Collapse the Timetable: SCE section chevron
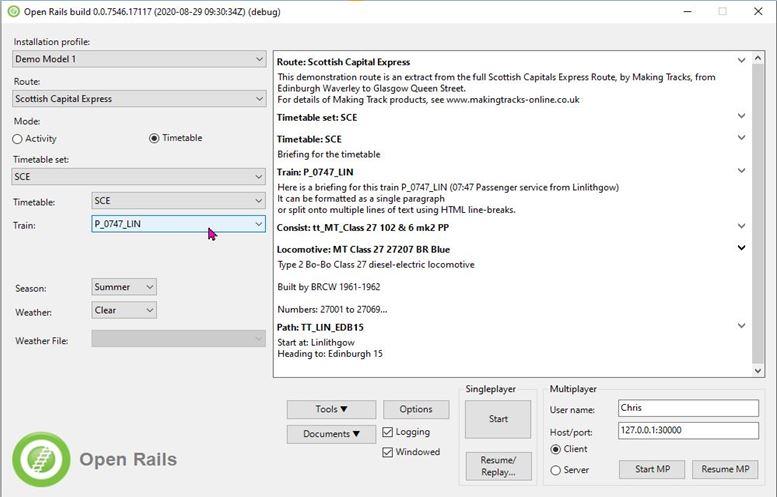 tap(741, 138)
